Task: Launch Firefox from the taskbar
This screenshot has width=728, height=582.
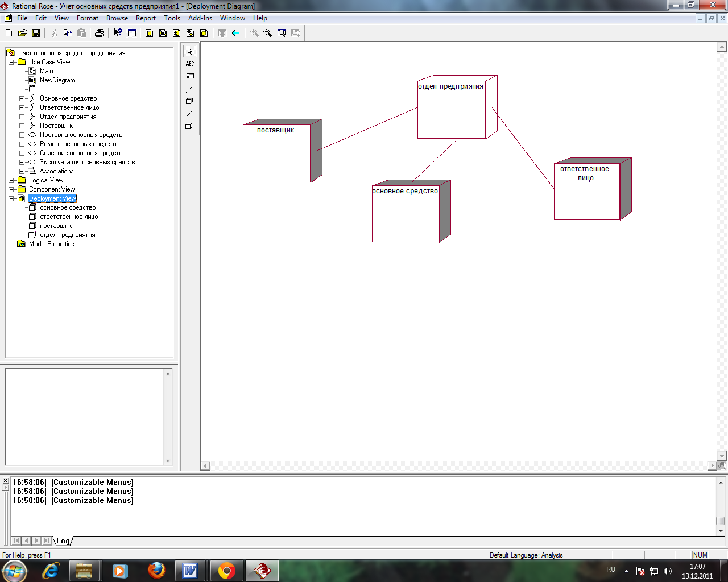Action: (156, 571)
